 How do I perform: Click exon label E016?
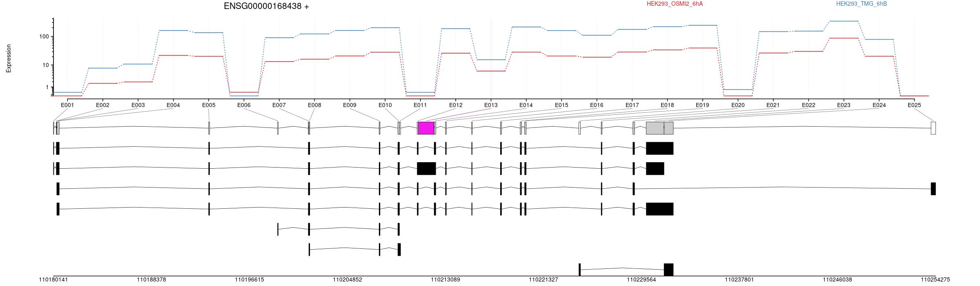pyautogui.click(x=597, y=105)
